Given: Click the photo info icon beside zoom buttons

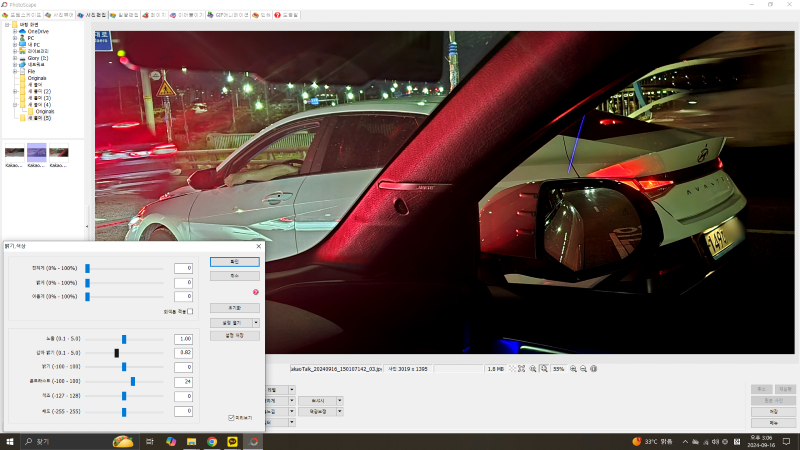Looking at the screenshot, I should click(x=594, y=369).
